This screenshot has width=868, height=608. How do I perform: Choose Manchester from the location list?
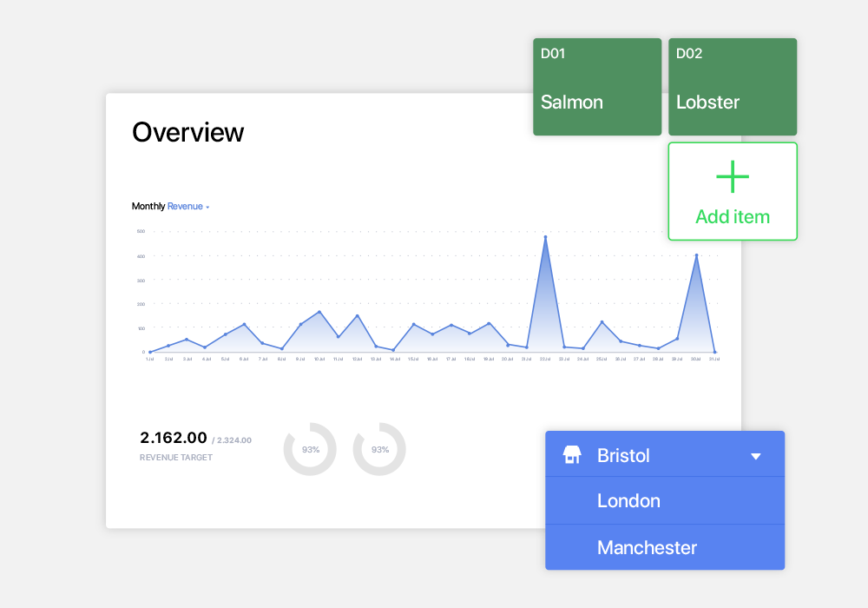(x=665, y=547)
